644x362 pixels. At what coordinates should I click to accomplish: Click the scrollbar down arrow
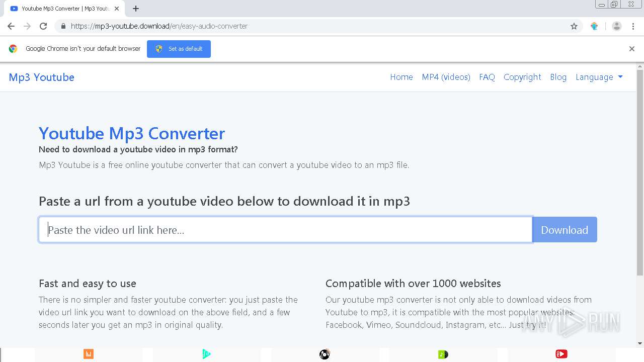[x=640, y=343]
